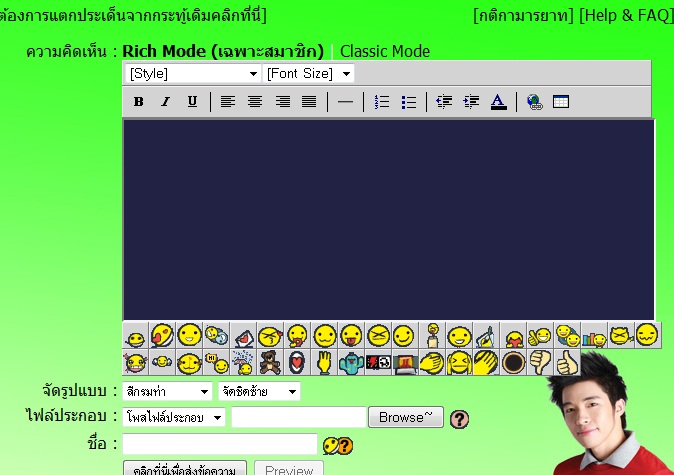The width and height of the screenshot is (674, 475).
Task: Insert a numbered list
Action: (x=381, y=102)
